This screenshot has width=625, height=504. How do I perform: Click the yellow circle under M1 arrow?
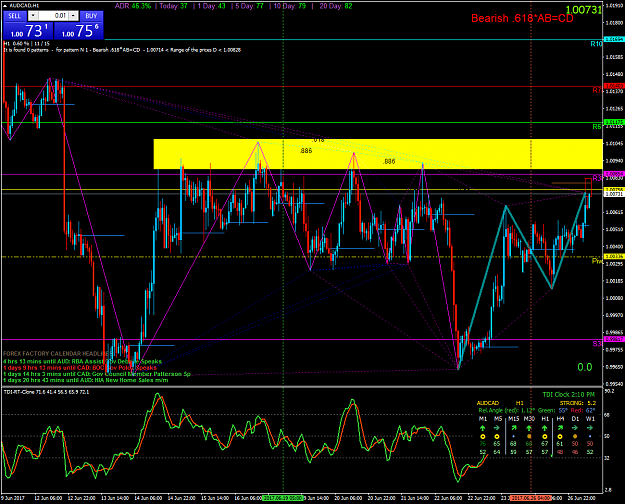pos(483,437)
